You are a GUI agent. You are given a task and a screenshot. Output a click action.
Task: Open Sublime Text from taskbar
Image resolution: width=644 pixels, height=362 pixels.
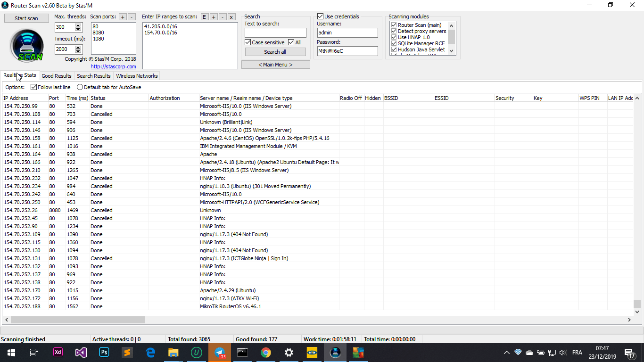[x=126, y=353]
